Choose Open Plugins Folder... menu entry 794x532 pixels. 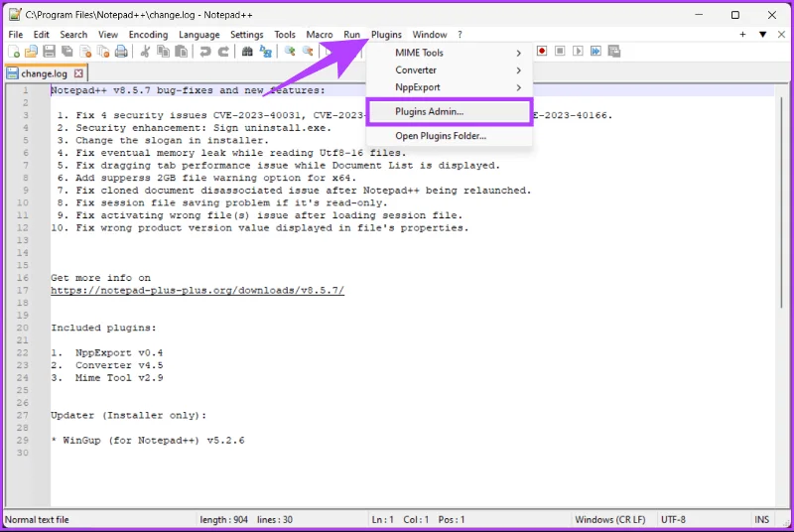point(450,136)
